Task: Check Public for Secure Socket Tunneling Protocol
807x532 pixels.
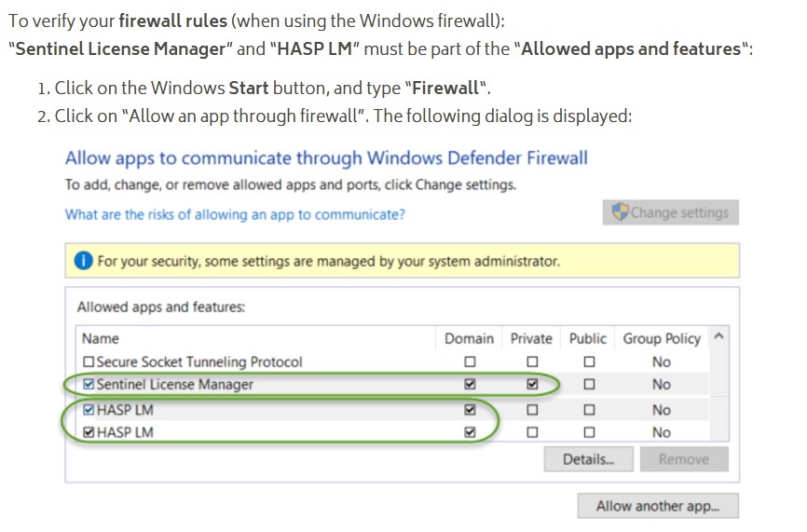Action: pos(589,361)
